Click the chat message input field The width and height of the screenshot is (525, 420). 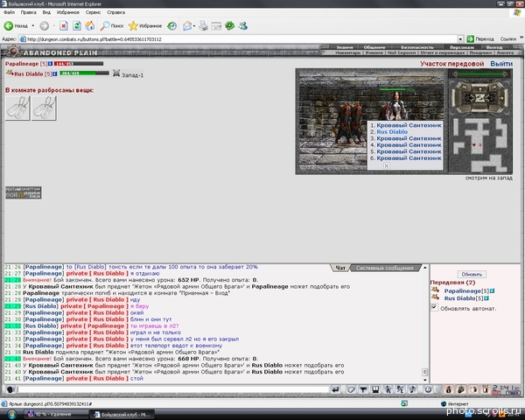click(x=173, y=389)
